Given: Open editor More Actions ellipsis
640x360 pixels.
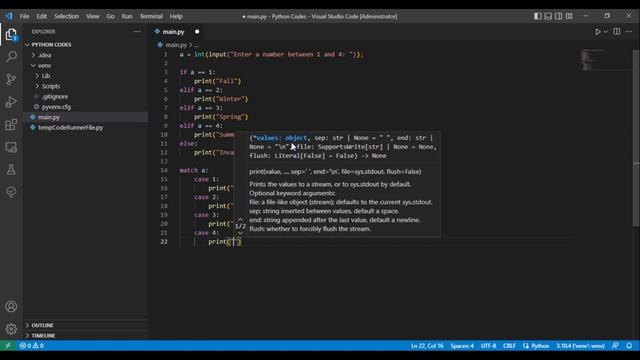Looking at the screenshot, I should 629,31.
